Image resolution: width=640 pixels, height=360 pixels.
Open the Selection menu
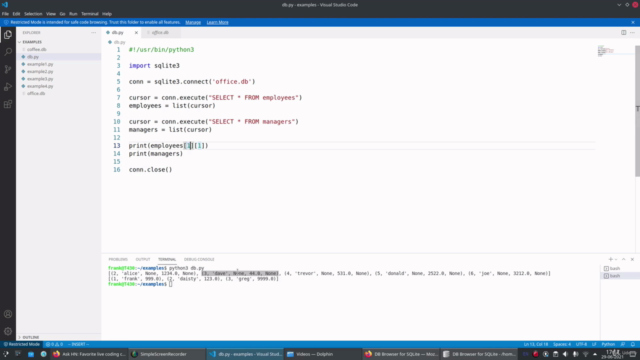coord(33,14)
